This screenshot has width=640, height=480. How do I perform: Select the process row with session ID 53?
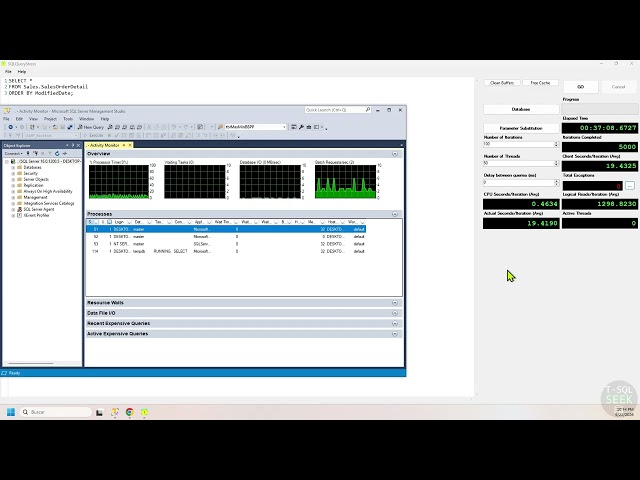226,244
